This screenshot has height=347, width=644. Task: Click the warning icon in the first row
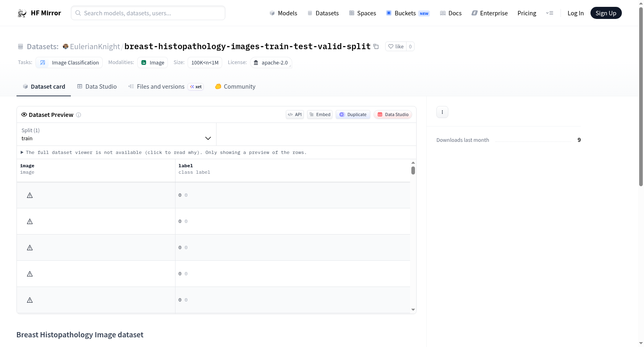30,195
